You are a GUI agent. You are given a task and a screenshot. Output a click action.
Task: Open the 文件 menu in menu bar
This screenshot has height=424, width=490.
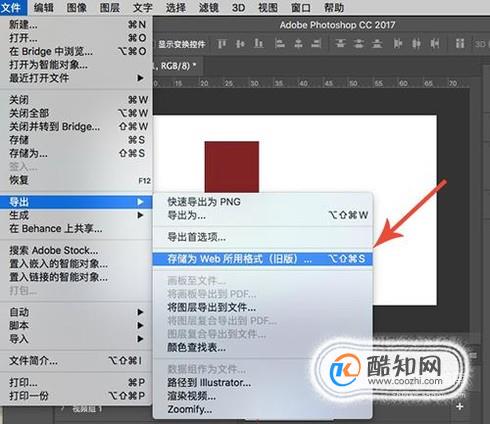click(12, 7)
